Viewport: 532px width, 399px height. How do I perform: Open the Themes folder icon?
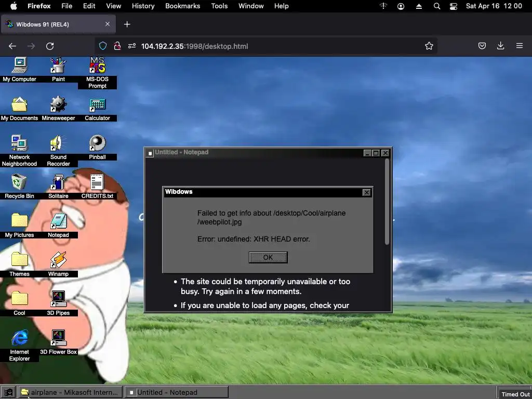[19, 264]
